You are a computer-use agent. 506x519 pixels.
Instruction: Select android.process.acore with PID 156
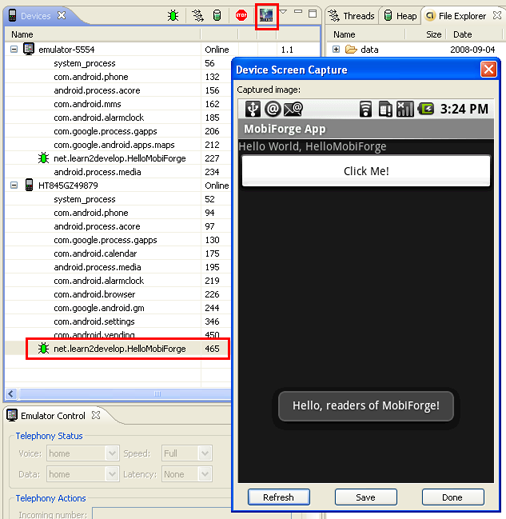(97, 91)
